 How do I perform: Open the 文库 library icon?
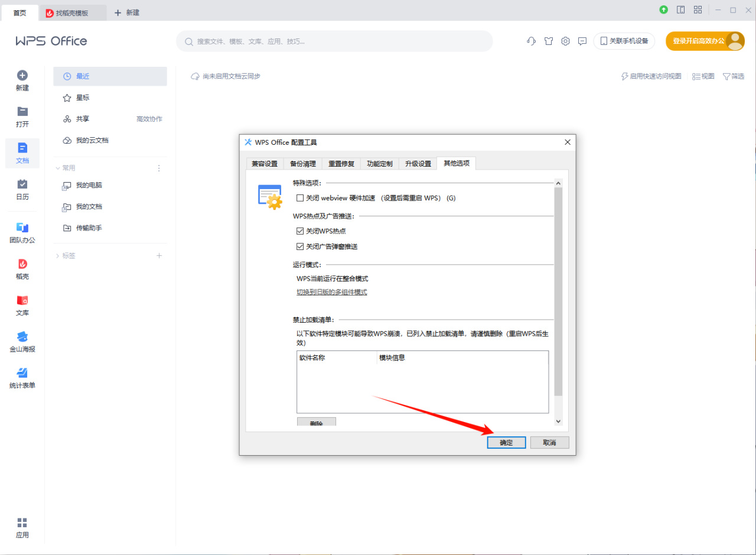pyautogui.click(x=22, y=300)
